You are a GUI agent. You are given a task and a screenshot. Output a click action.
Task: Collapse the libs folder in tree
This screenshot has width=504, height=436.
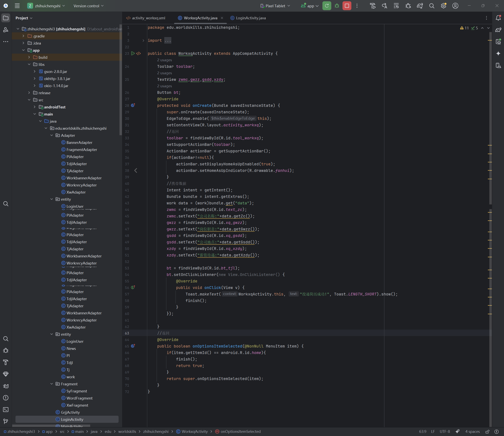pyautogui.click(x=29, y=64)
